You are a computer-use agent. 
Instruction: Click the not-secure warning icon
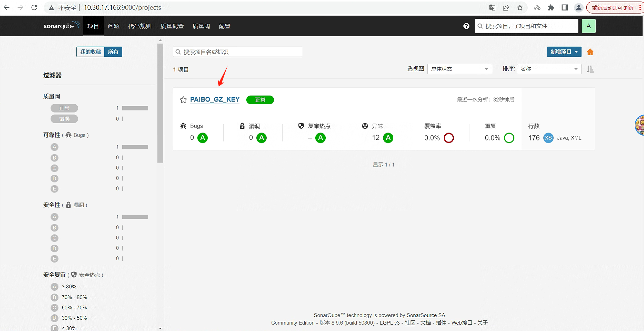(x=51, y=8)
